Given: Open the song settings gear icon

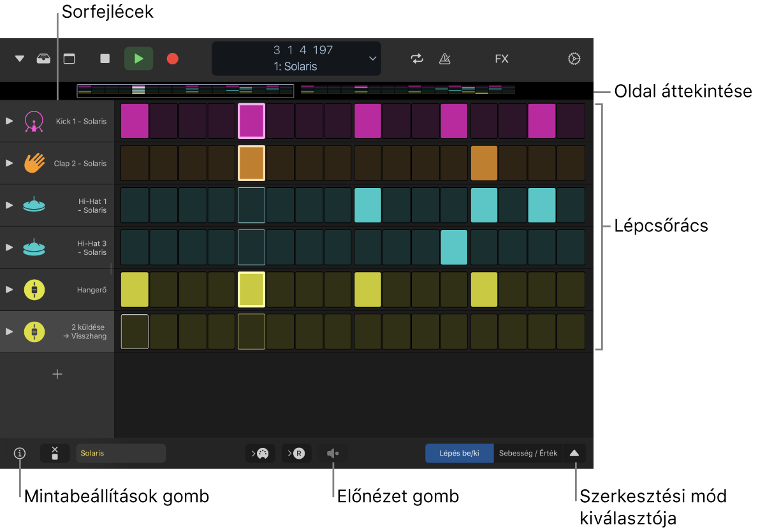Looking at the screenshot, I should point(574,59).
